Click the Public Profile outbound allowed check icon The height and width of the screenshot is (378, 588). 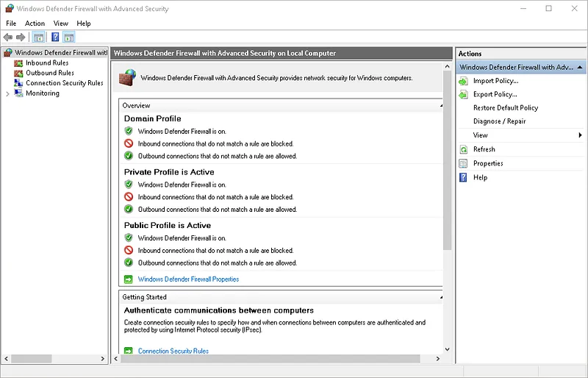click(129, 263)
